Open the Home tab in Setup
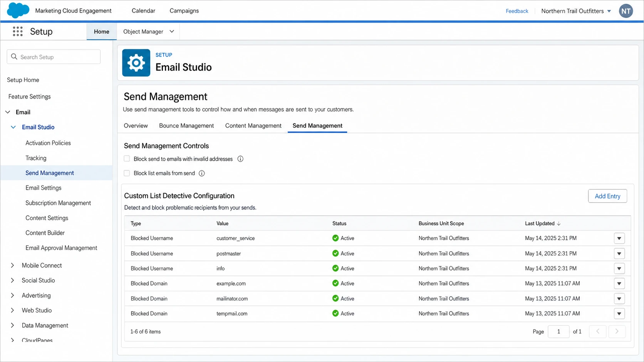This screenshot has height=362, width=644. tap(102, 32)
